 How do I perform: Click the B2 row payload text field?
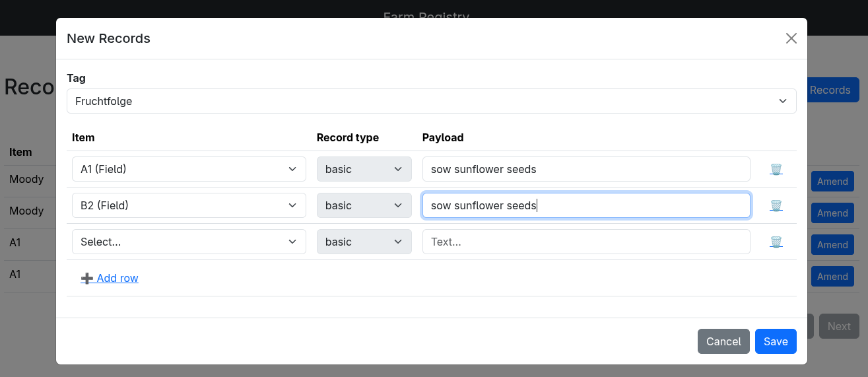(586, 205)
